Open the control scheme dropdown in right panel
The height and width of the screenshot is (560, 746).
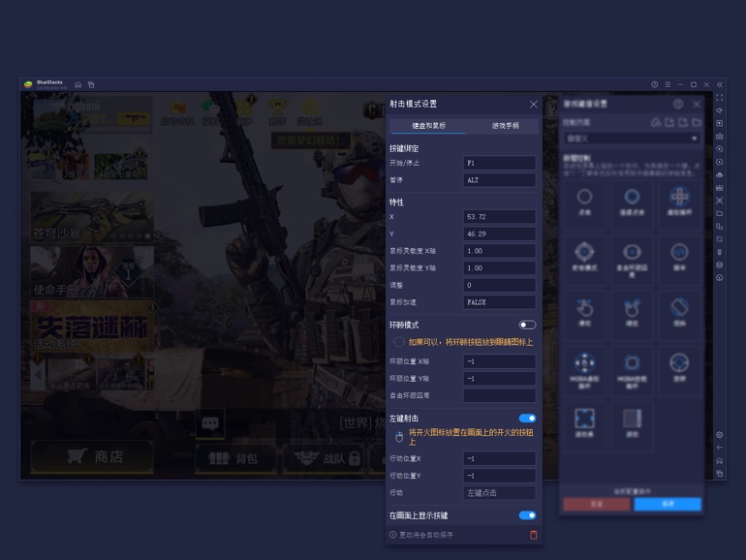[632, 139]
